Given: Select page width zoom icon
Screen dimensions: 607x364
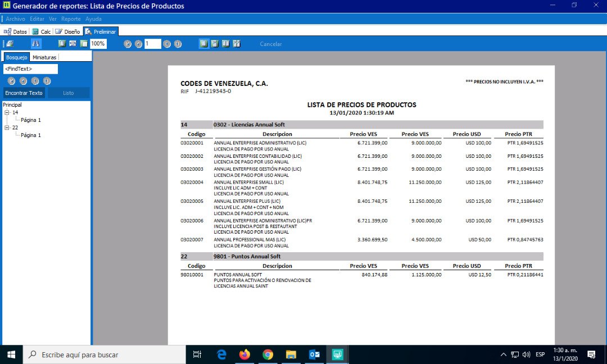Looking at the screenshot, I should [73, 44].
